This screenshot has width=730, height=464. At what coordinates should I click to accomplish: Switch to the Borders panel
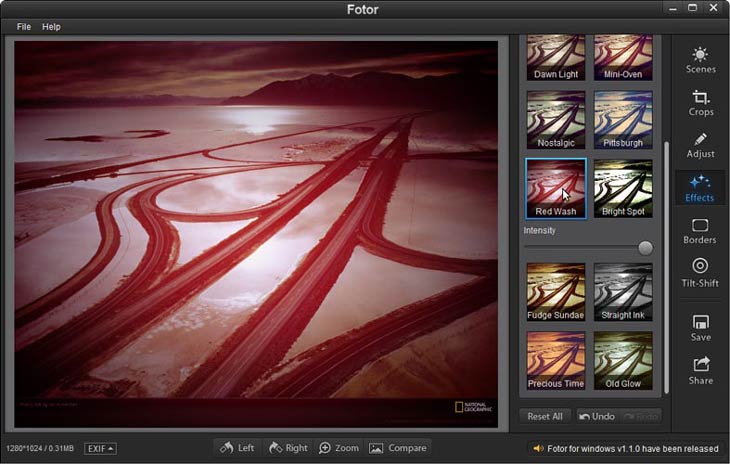coord(700,231)
